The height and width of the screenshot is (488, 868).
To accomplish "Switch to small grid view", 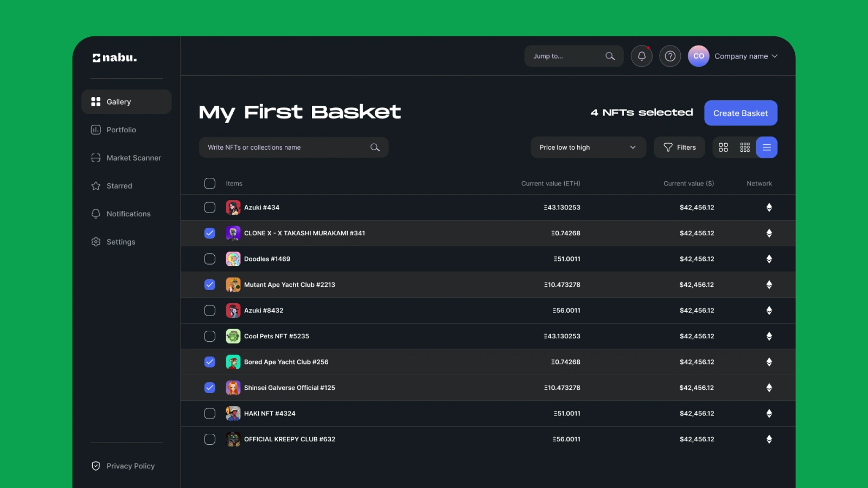I will pyautogui.click(x=745, y=147).
